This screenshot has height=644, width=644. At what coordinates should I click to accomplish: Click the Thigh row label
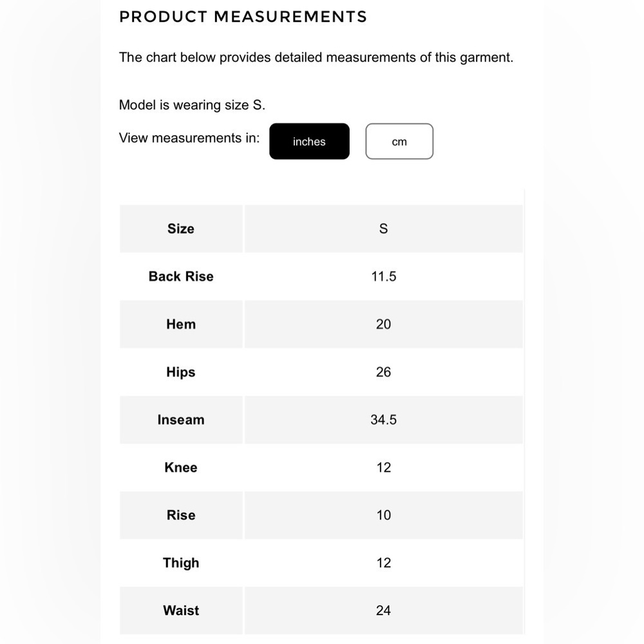click(181, 563)
